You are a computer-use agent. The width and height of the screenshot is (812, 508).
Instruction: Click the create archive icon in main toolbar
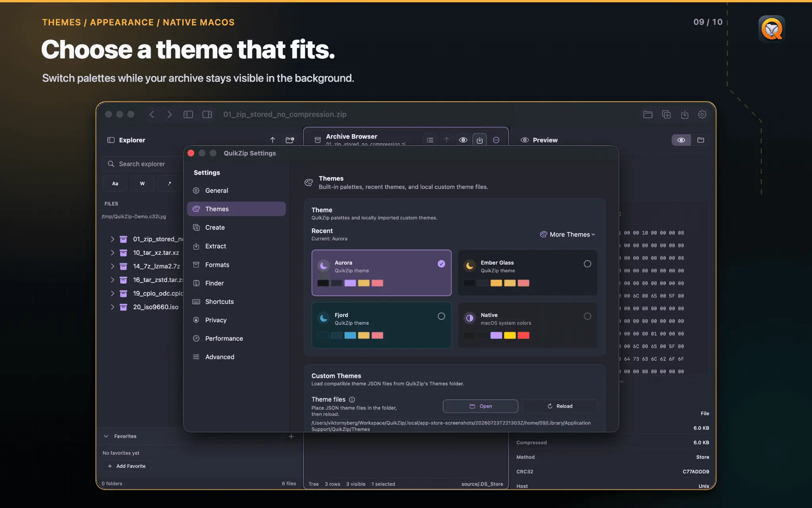click(x=666, y=114)
